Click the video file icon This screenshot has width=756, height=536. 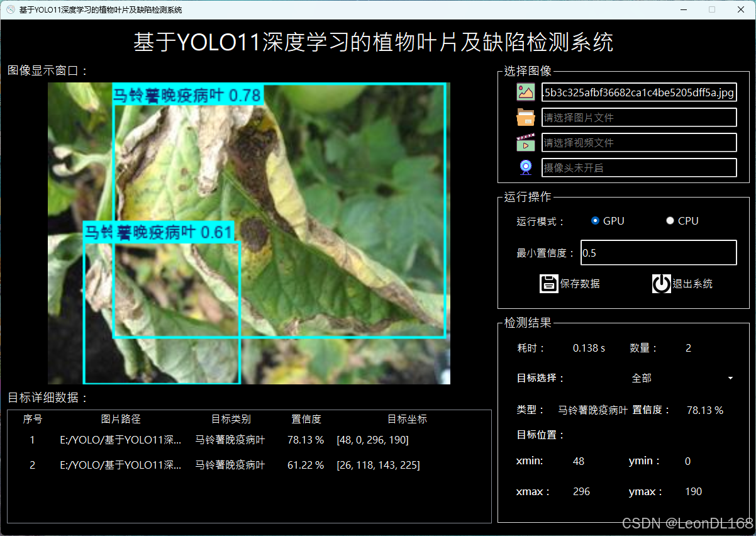[x=526, y=142]
